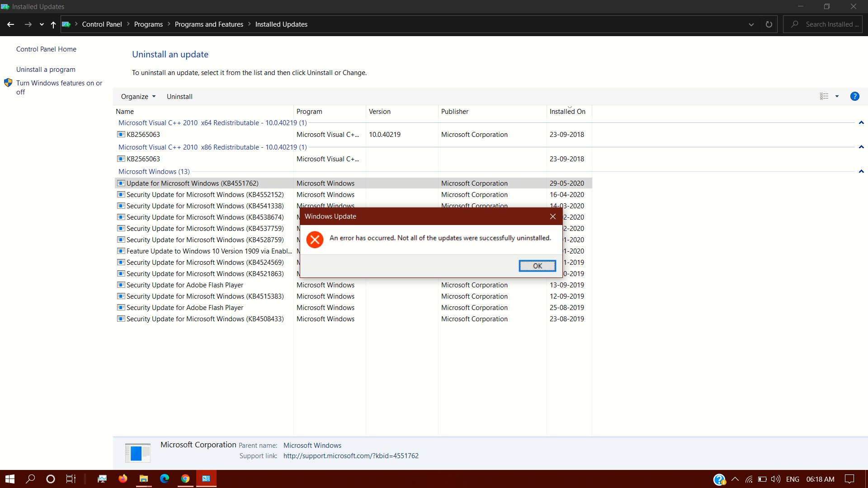Click the Forward navigation arrow

(x=28, y=24)
